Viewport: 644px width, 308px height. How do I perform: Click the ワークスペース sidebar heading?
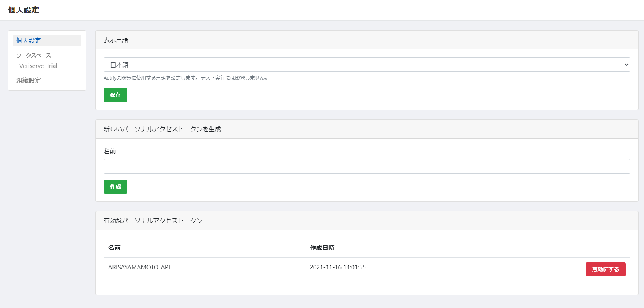point(33,55)
